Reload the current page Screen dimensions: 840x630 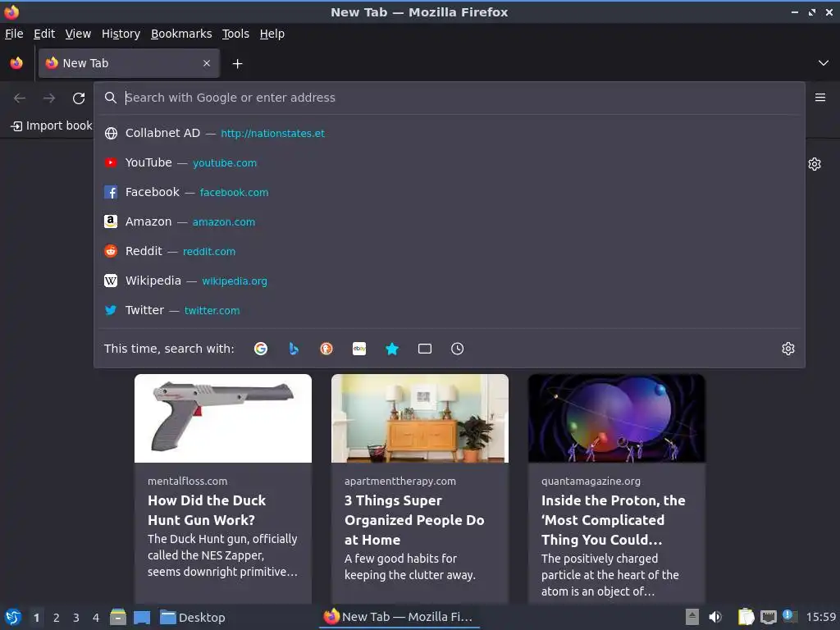79,98
